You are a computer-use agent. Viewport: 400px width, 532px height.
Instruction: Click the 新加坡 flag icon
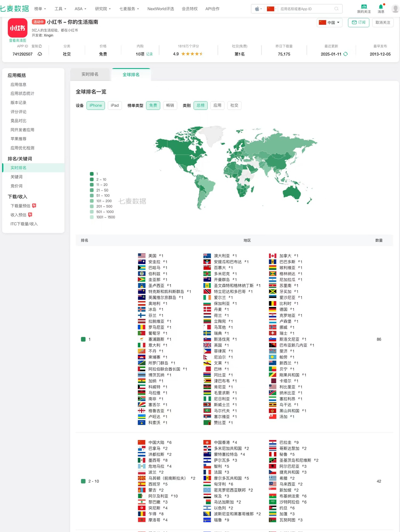[273, 490]
